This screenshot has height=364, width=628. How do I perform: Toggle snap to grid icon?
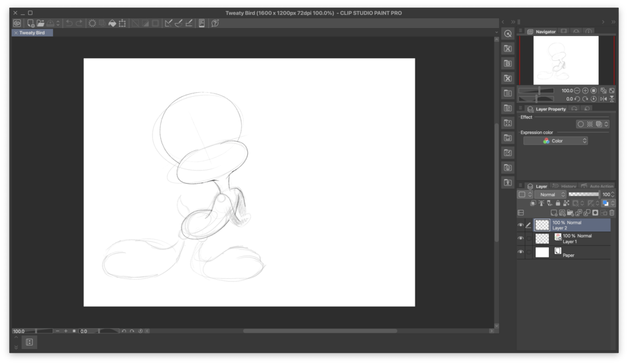coord(189,24)
